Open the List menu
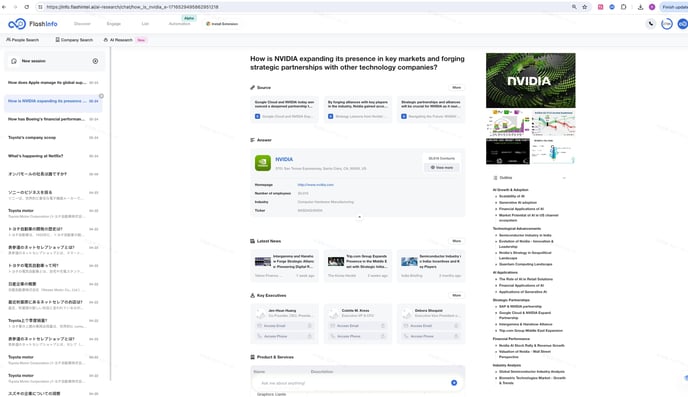This screenshot has width=688, height=397. pos(145,24)
